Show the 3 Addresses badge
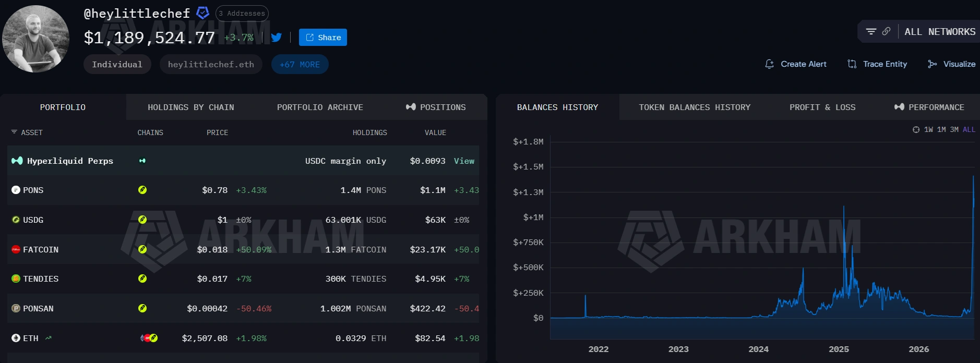Screen dimensions: 980x363 pyautogui.click(x=242, y=13)
